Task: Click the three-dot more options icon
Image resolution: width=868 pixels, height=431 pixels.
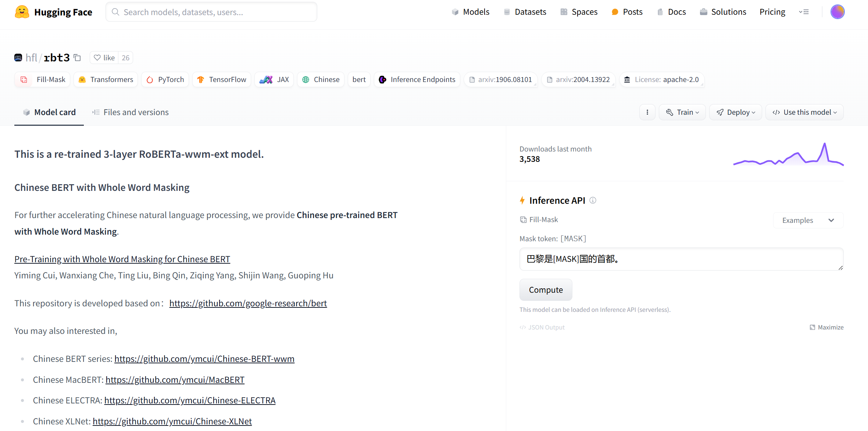Action: click(647, 112)
